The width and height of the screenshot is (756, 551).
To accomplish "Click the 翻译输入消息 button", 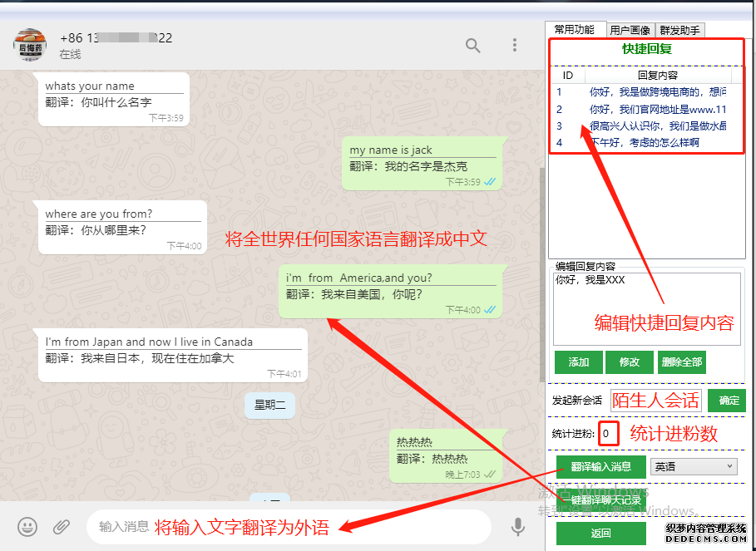I will click(x=600, y=466).
